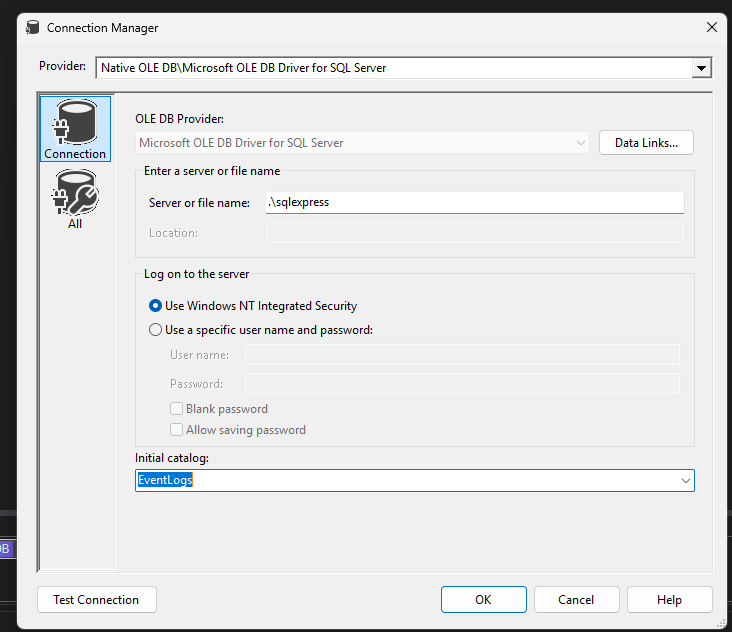Click the Server or file name field
The image size is (732, 632).
(x=474, y=202)
